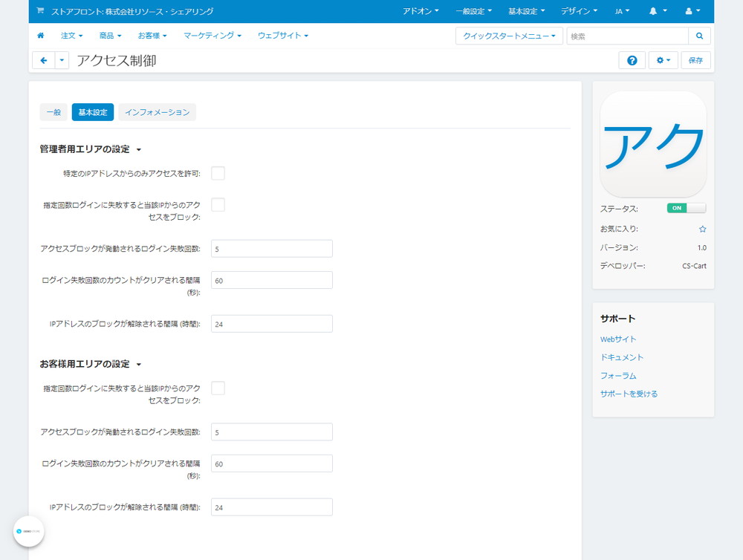Mark add-on as favorite with star
This screenshot has width=743, height=560.
tap(702, 229)
